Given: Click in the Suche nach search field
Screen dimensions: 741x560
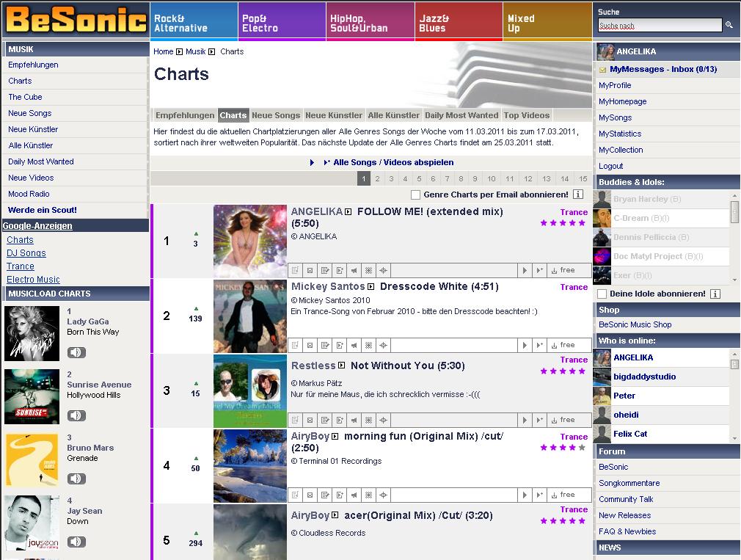Looking at the screenshot, I should (x=660, y=26).
